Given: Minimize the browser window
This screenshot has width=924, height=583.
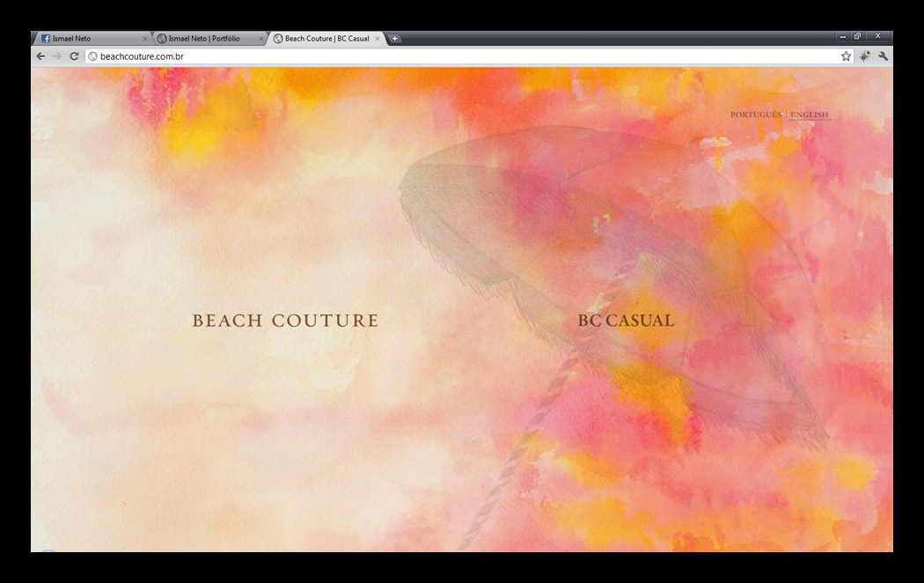Looking at the screenshot, I should coord(843,37).
